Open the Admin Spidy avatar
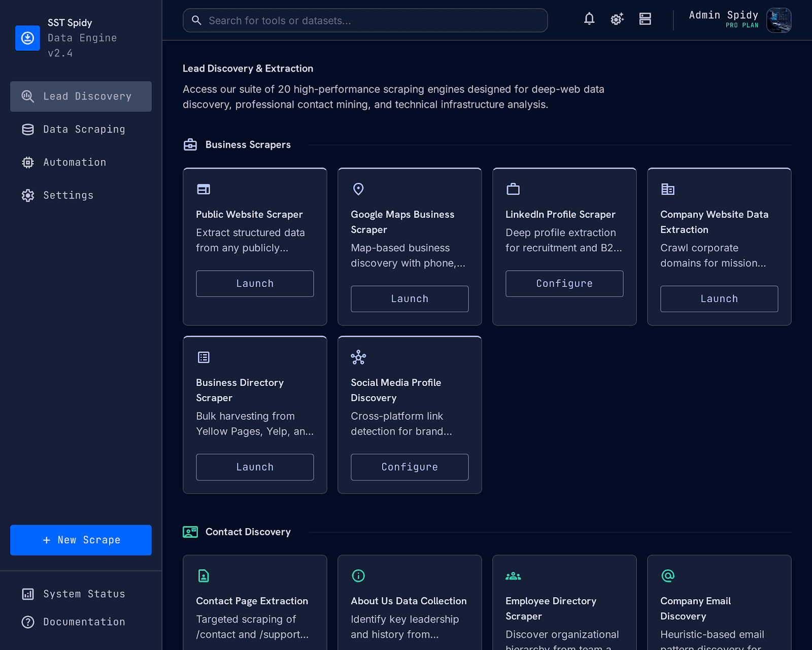 (x=779, y=20)
